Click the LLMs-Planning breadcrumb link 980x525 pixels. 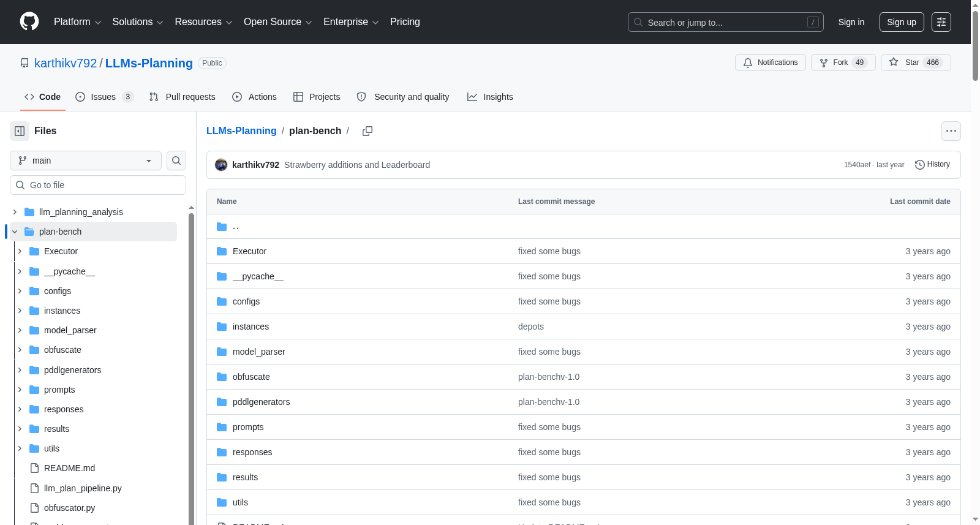pyautogui.click(x=241, y=131)
